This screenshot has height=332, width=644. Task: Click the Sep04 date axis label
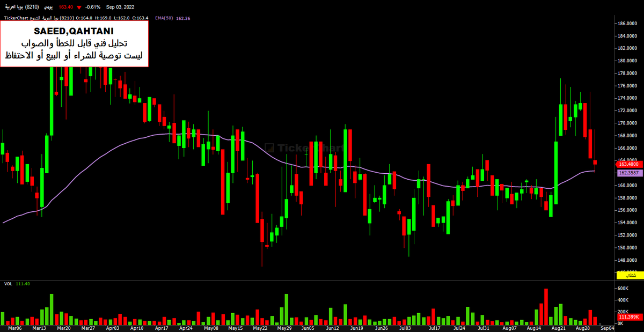pyautogui.click(x=607, y=327)
